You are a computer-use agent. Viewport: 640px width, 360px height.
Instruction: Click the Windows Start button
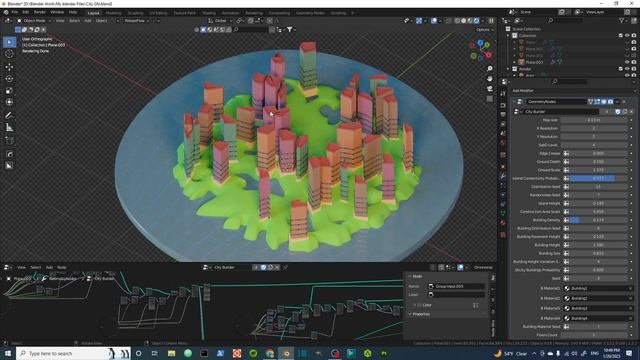pos(8,353)
